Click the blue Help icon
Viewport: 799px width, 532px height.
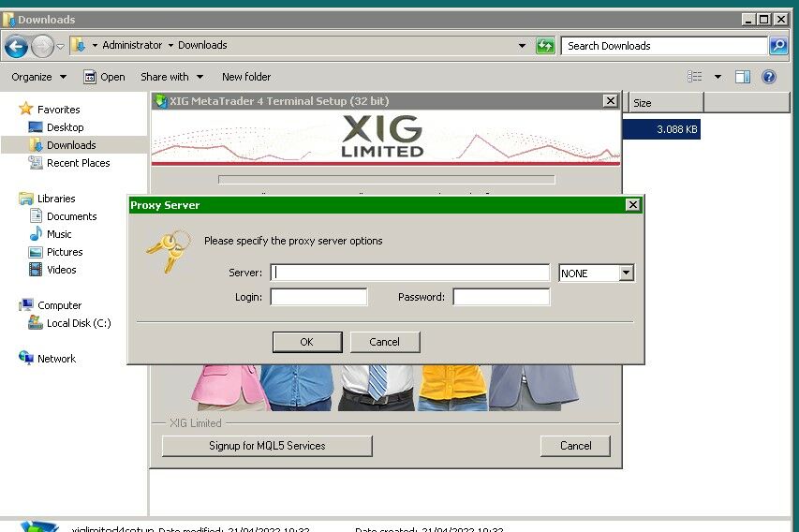[769, 77]
